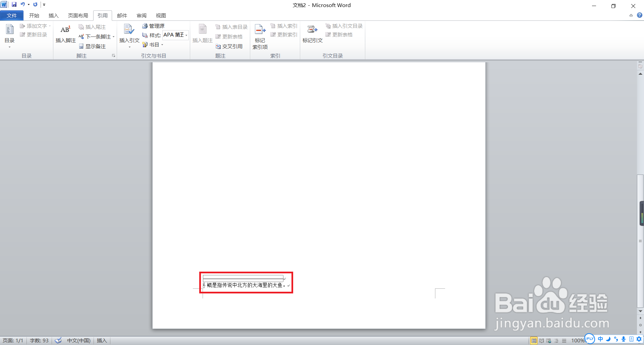Switch to the View (视图) tab
The width and height of the screenshot is (644, 345).
point(161,15)
